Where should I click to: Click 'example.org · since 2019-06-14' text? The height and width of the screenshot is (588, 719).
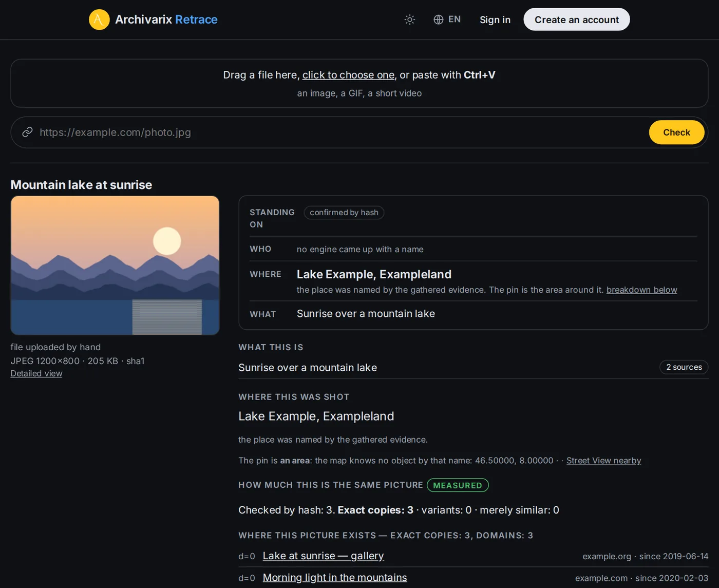[x=646, y=556]
